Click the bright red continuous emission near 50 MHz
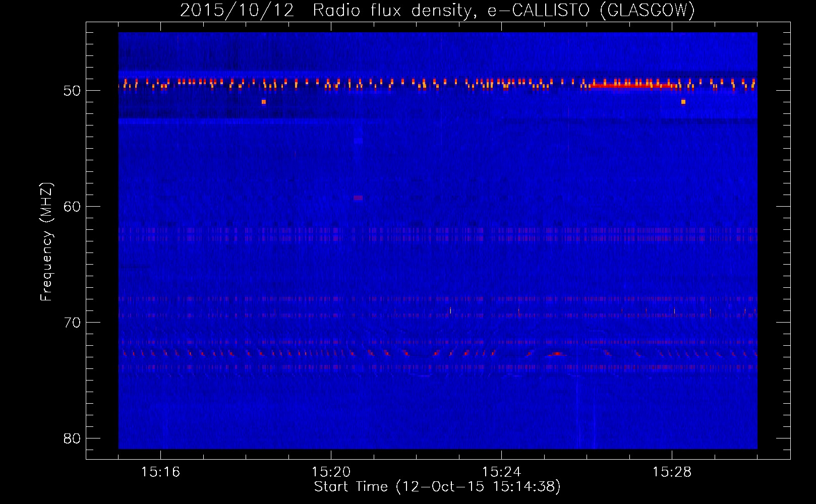Screen dimensions: 816x504 tap(633, 86)
